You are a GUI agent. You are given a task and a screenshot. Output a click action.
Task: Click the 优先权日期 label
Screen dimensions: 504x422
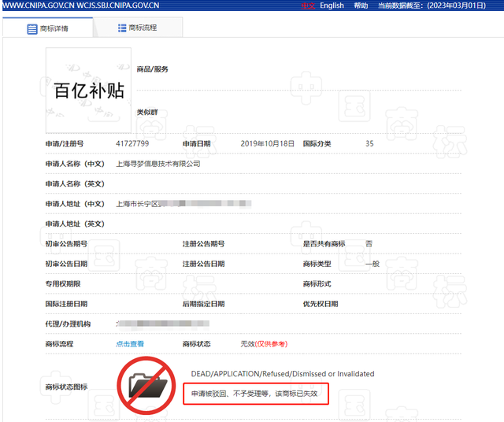pos(321,304)
